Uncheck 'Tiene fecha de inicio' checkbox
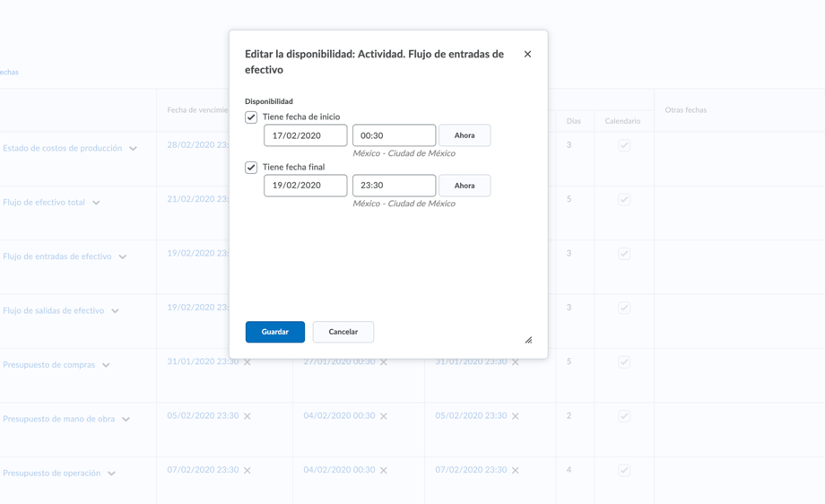The width and height of the screenshot is (825, 504). (x=251, y=117)
